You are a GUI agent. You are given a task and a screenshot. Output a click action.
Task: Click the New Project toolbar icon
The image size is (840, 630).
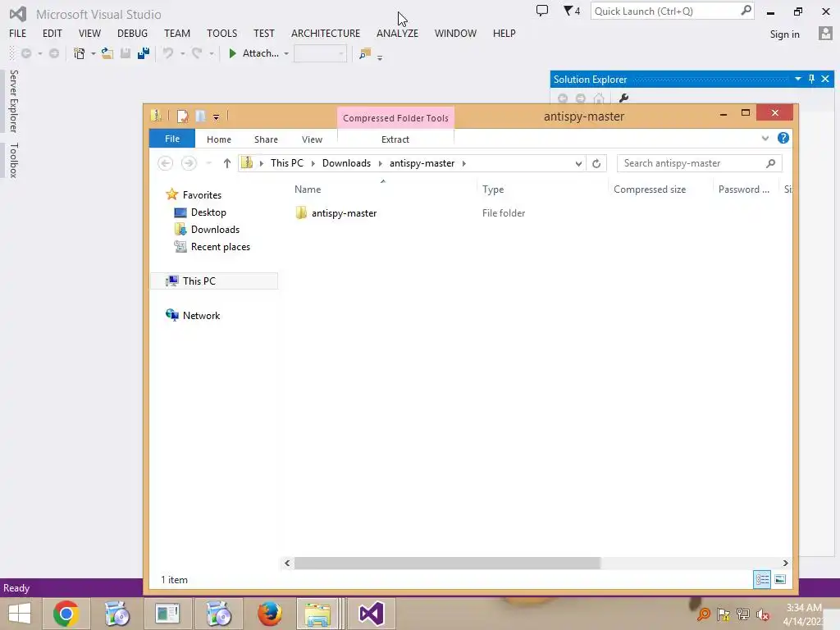80,53
